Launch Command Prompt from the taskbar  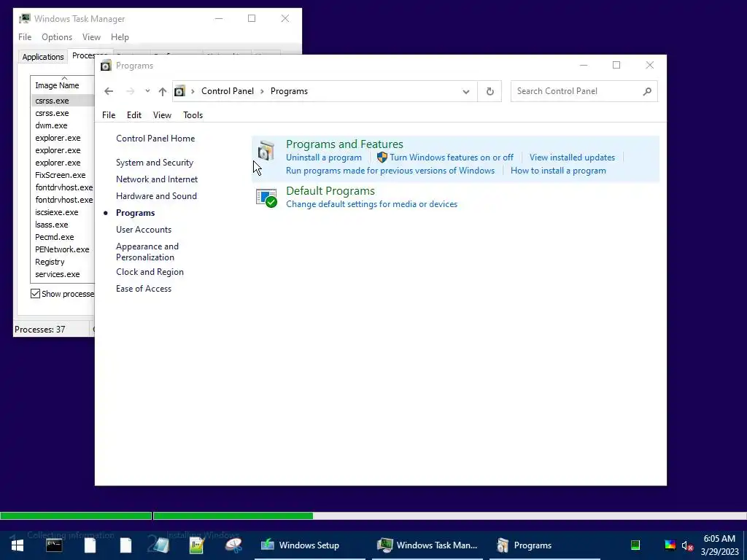[x=54, y=545]
